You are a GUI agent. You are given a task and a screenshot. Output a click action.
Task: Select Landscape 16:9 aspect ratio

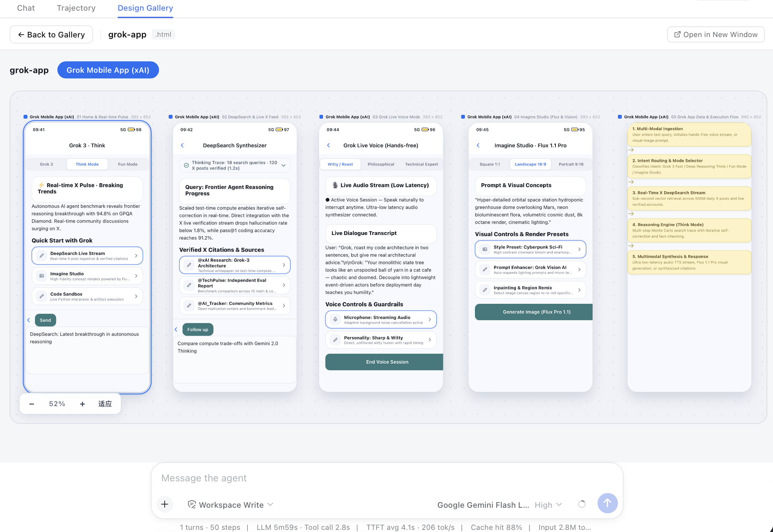tap(530, 164)
